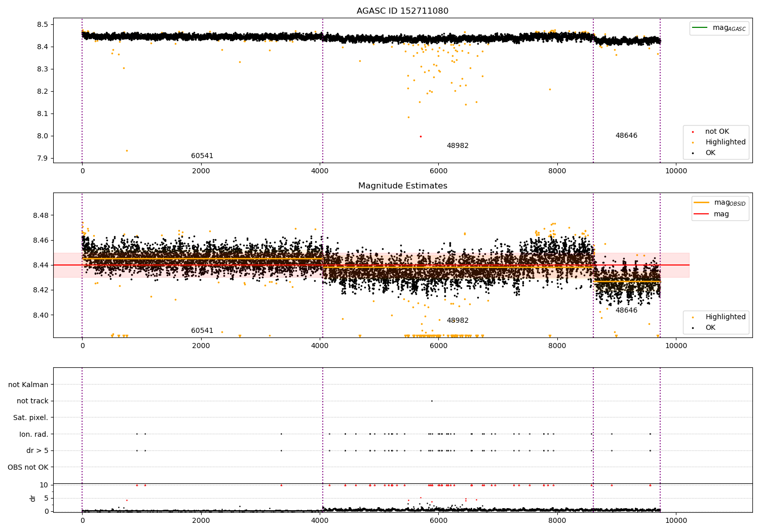Click the red 'mag' legend line

(702, 214)
